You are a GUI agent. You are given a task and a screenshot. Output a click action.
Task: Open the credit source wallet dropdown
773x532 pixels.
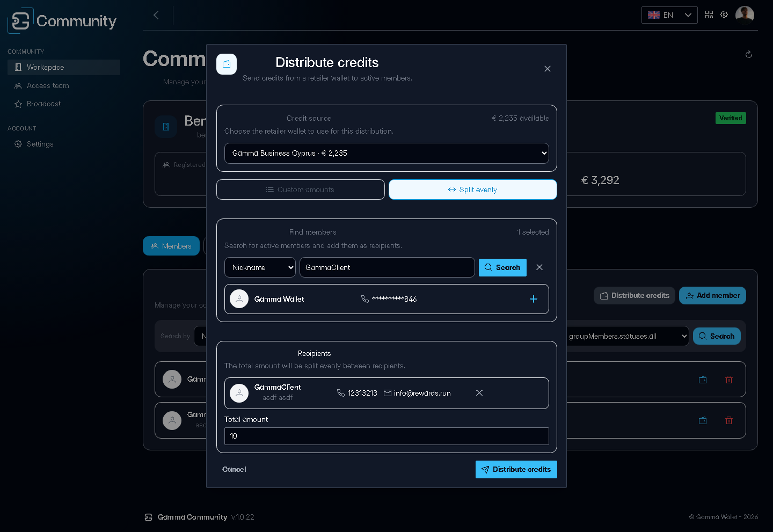tap(386, 153)
